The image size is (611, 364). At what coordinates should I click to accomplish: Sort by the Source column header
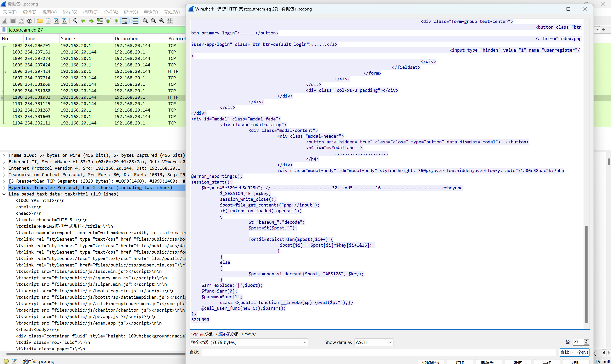coord(86,38)
